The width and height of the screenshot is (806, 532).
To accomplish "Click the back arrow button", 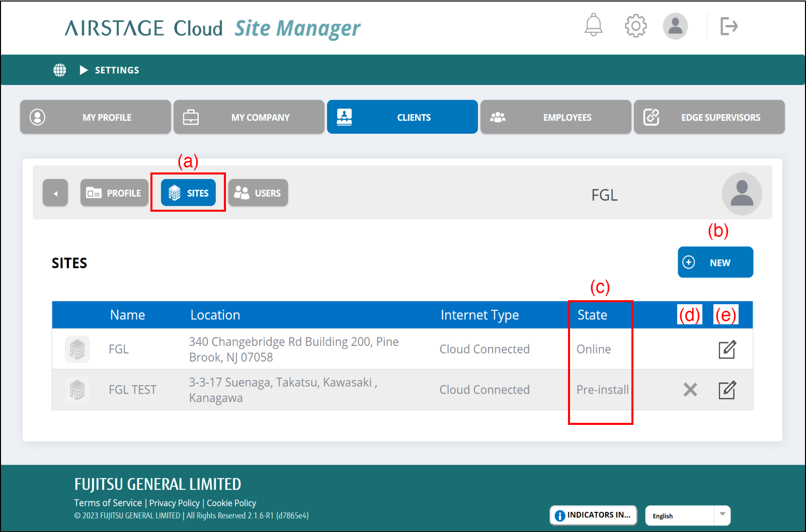I will pyautogui.click(x=55, y=193).
